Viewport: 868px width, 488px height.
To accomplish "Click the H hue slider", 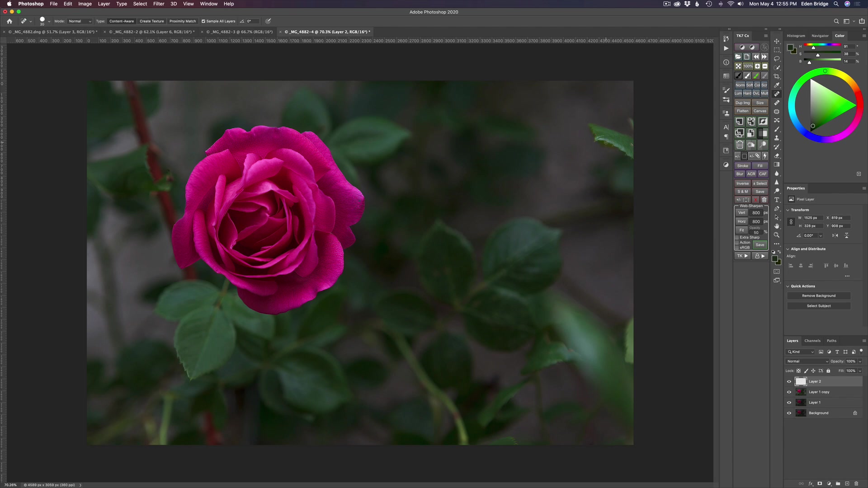I will point(822,46).
